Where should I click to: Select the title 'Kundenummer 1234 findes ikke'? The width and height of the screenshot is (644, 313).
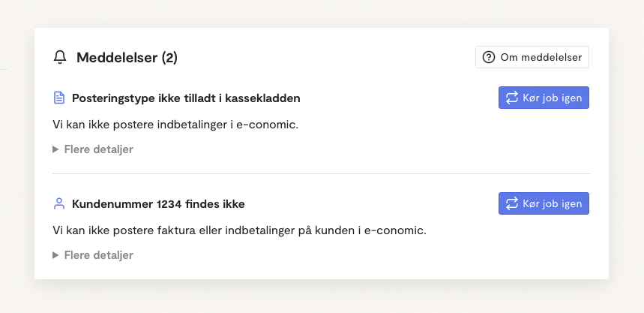click(158, 203)
